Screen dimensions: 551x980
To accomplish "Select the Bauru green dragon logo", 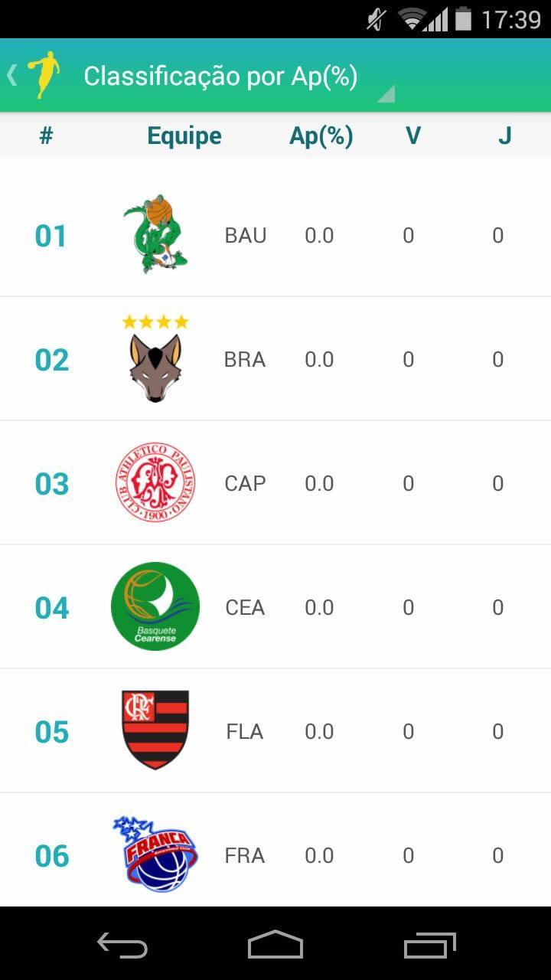I will [155, 234].
